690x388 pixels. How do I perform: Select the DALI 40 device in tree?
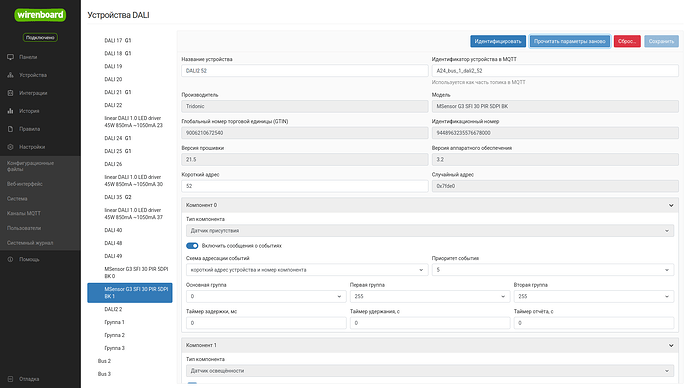(113, 231)
